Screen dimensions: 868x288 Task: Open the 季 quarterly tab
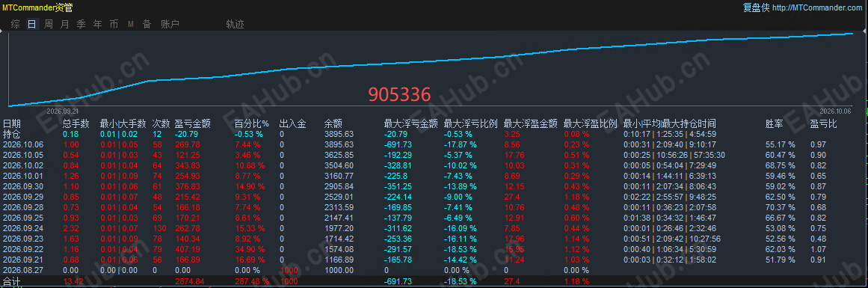tap(81, 24)
